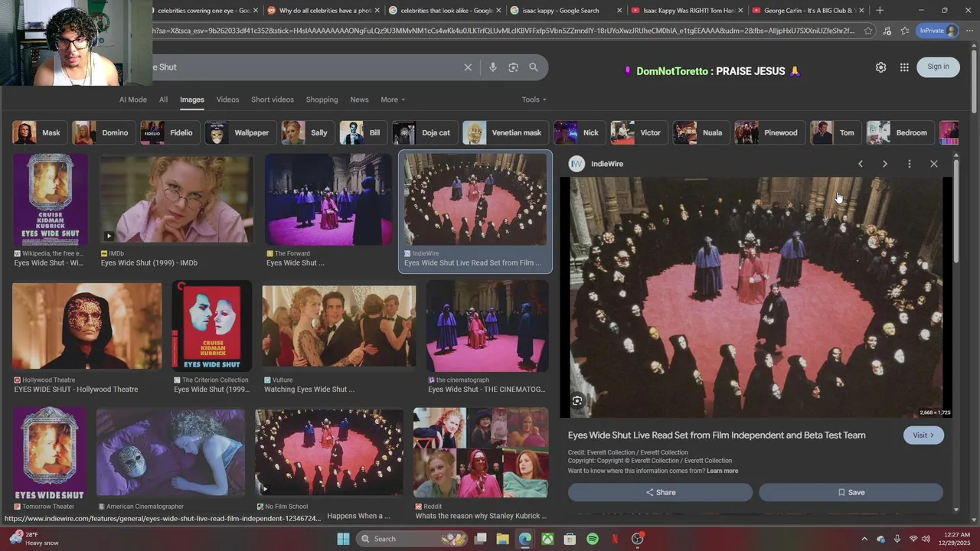Click the Sign in button
The image size is (980, 551).
point(938,67)
